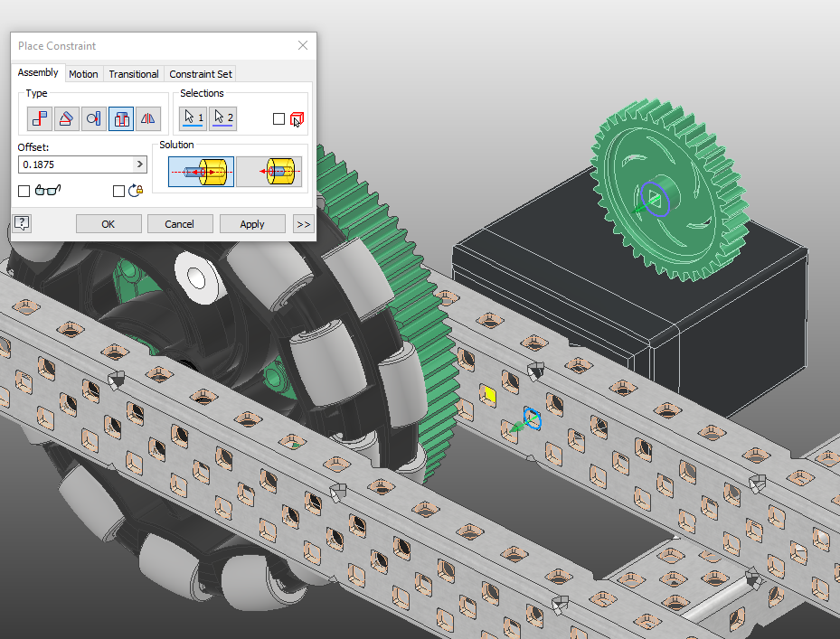This screenshot has height=639, width=840.
Task: Switch to the Motion tab
Action: [x=83, y=74]
